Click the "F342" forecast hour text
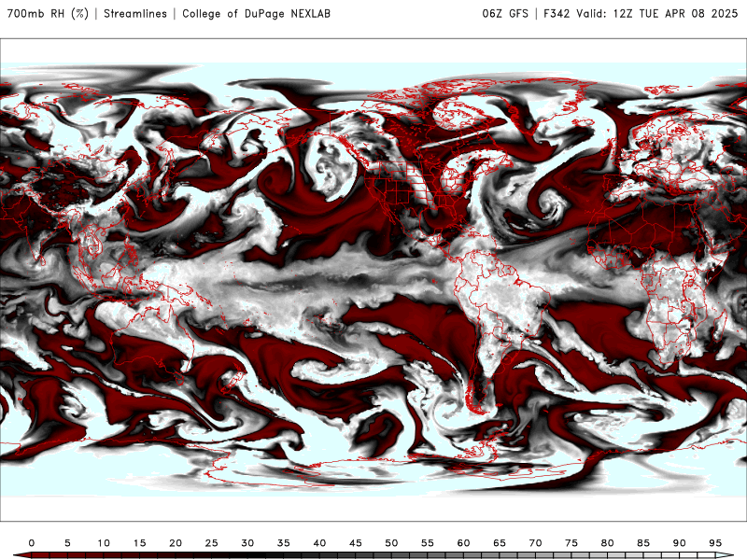 (557, 13)
